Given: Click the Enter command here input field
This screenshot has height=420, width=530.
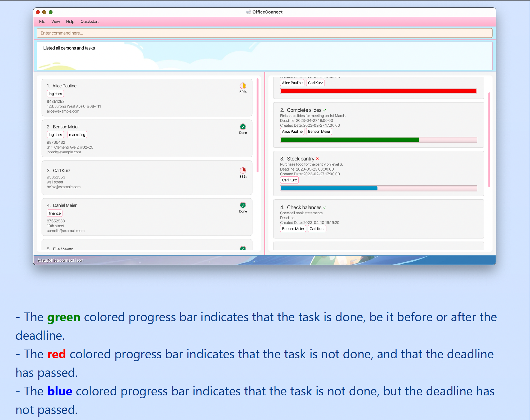Looking at the screenshot, I should tap(264, 33).
